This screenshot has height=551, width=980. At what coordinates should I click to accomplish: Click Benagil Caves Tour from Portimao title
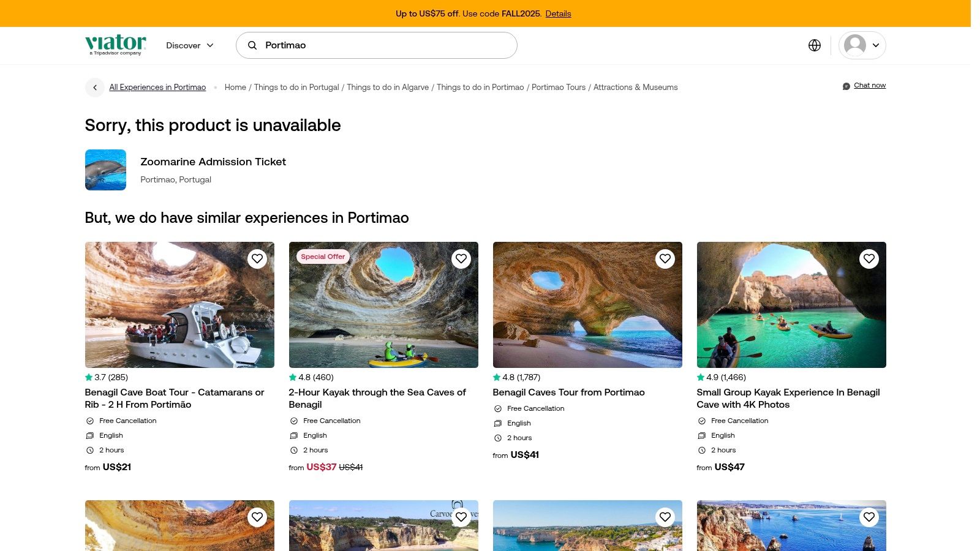tap(568, 392)
